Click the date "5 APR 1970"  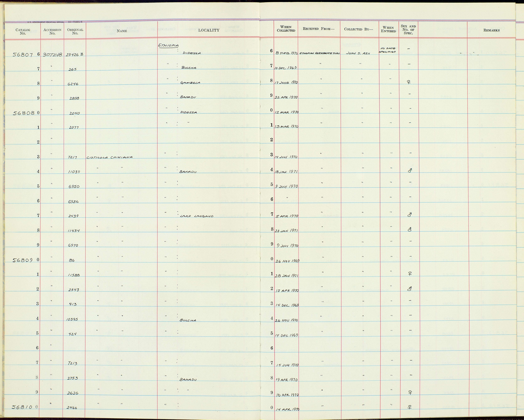pos(287,216)
